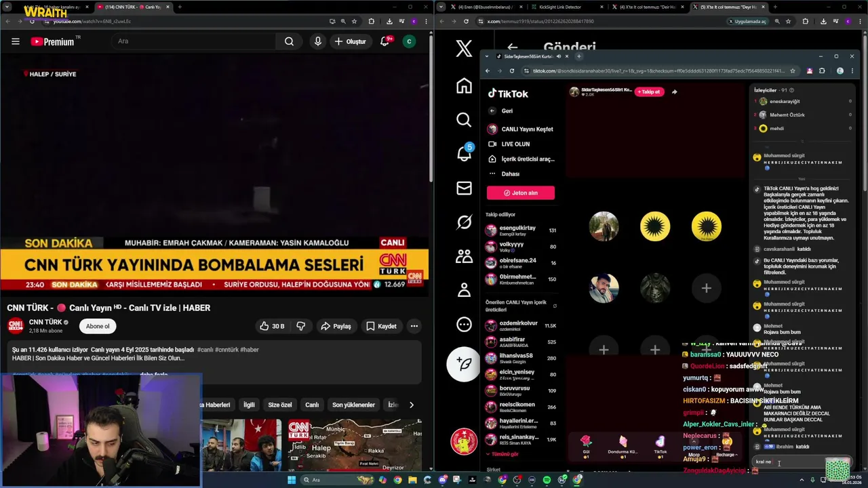Open X notifications bell with badge

(x=464, y=153)
